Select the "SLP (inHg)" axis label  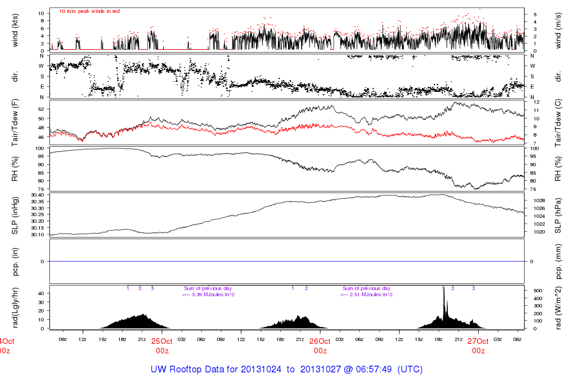[15, 216]
